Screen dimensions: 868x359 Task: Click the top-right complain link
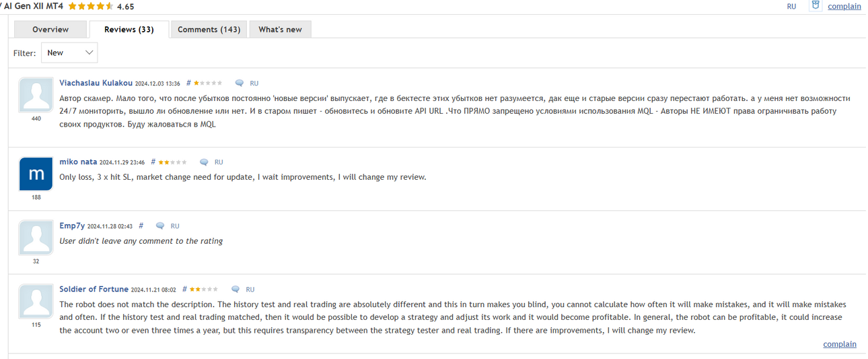pyautogui.click(x=844, y=6)
